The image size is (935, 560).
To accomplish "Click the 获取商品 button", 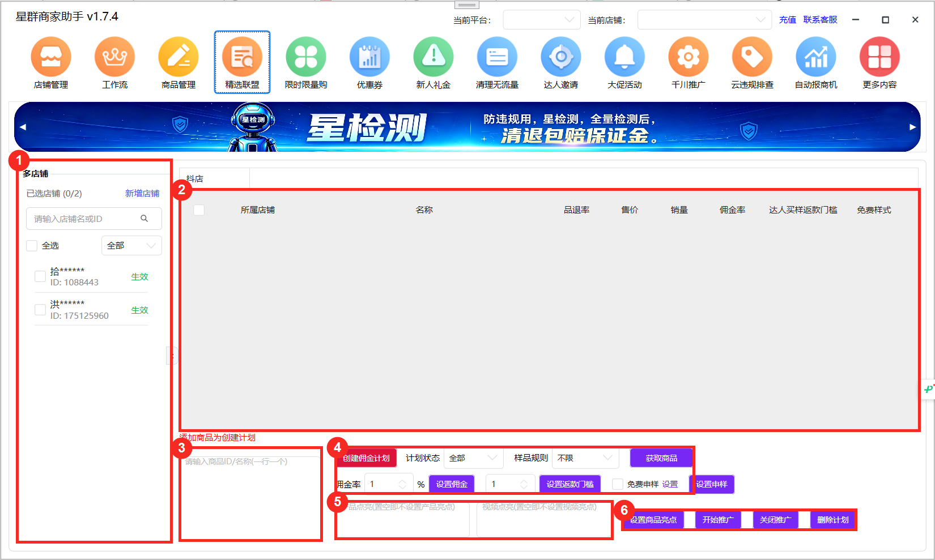I will point(661,458).
